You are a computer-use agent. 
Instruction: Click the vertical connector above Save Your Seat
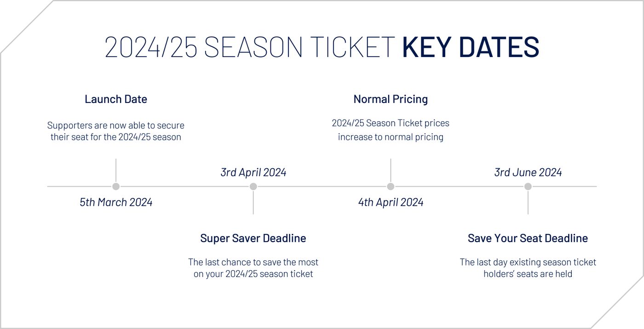[528, 203]
